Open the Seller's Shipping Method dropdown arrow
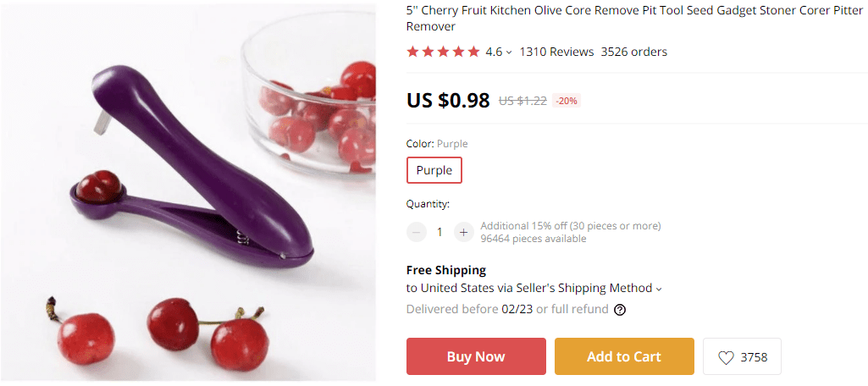Screen dimensions: 868x386 tap(659, 289)
